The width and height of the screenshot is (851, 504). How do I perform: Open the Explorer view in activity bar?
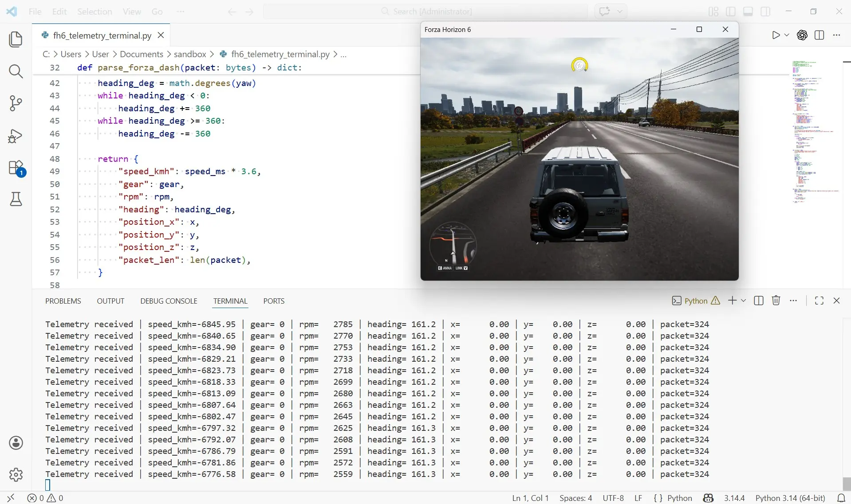(x=16, y=39)
